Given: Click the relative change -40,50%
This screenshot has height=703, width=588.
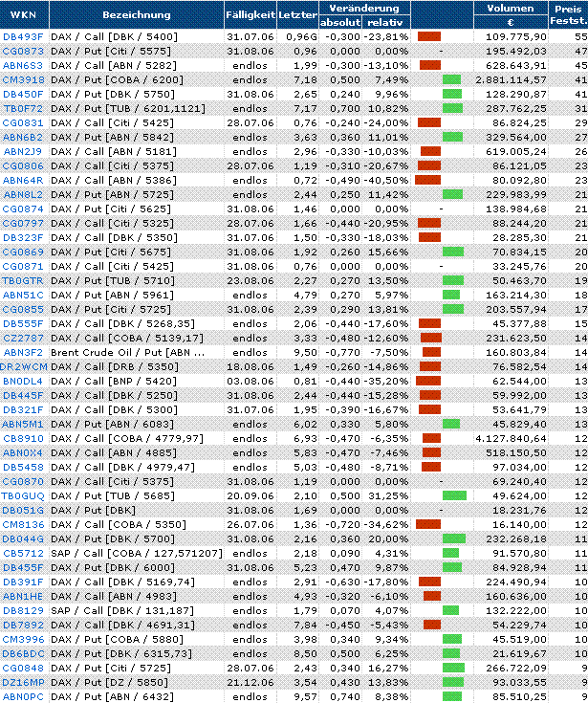Looking at the screenshot, I should tap(386, 180).
